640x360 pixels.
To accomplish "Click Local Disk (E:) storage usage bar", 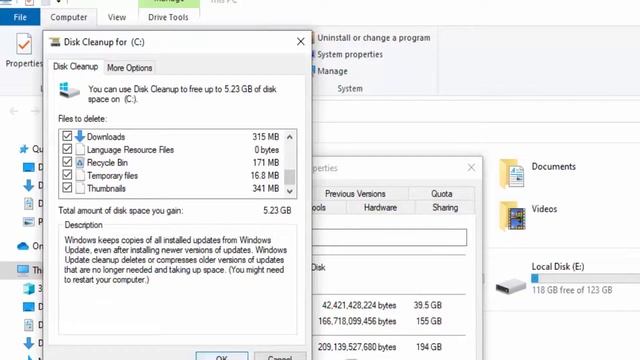I will [586, 279].
